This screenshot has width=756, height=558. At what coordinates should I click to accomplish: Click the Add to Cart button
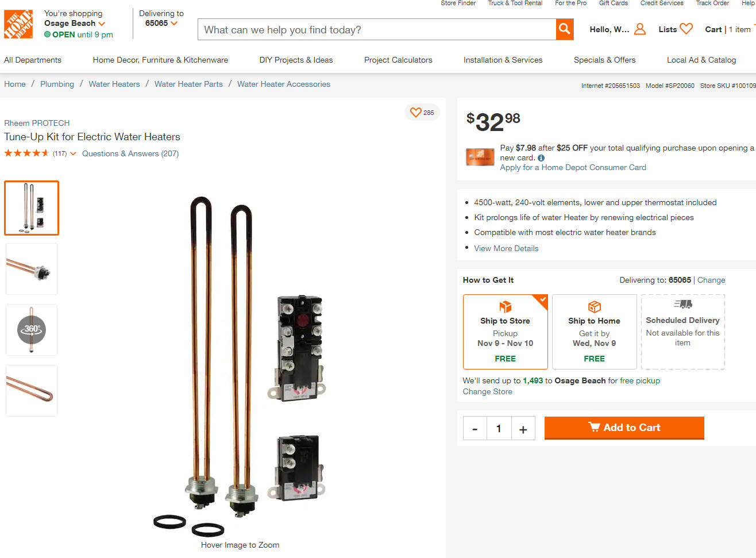[624, 428]
